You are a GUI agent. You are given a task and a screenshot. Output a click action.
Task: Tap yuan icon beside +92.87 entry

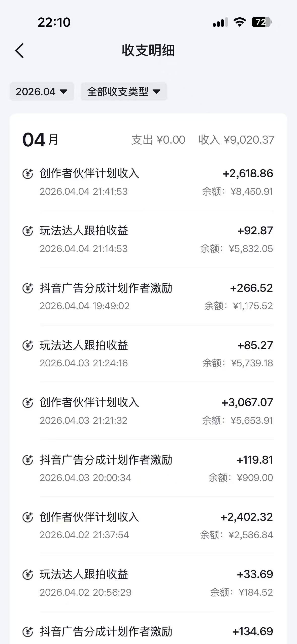tap(28, 231)
